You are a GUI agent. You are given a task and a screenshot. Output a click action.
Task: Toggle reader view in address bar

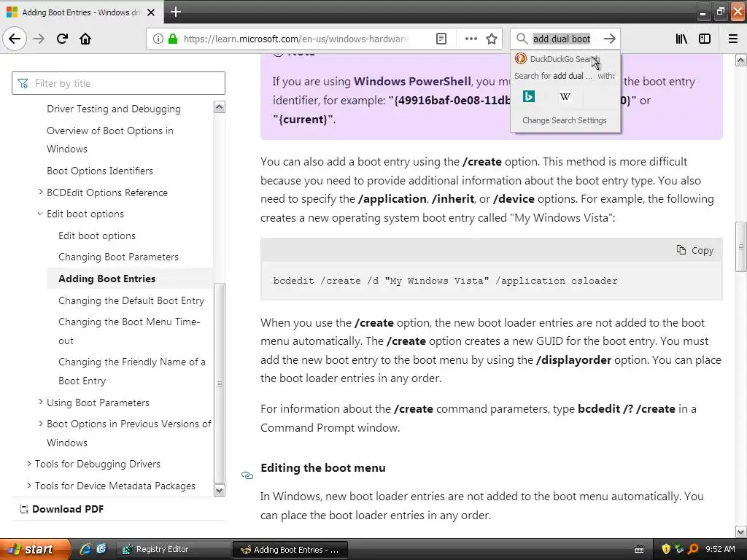click(x=441, y=39)
